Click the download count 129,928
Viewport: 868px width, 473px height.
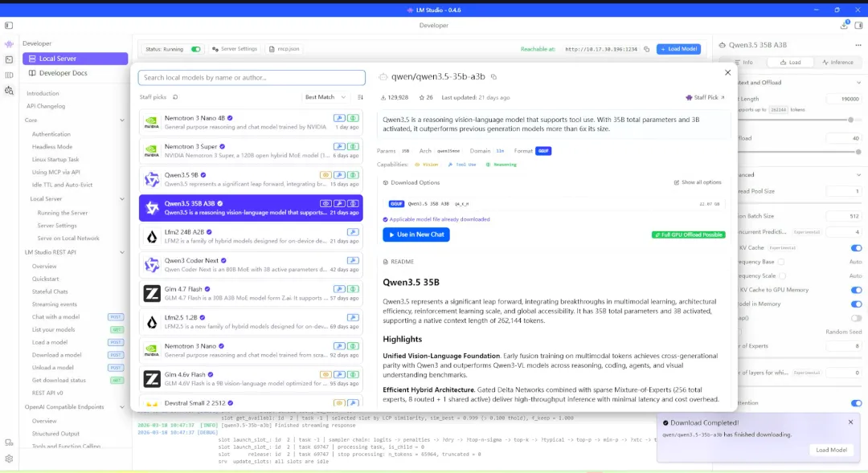pos(394,97)
